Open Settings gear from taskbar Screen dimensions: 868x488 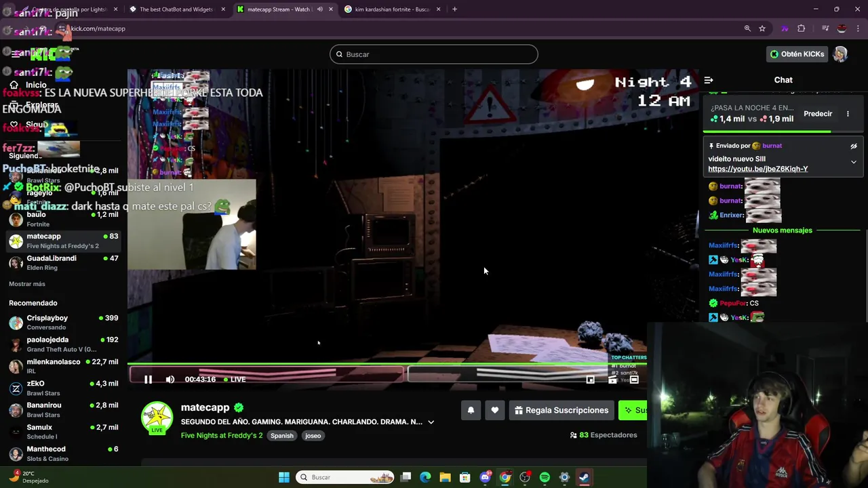[x=564, y=477]
